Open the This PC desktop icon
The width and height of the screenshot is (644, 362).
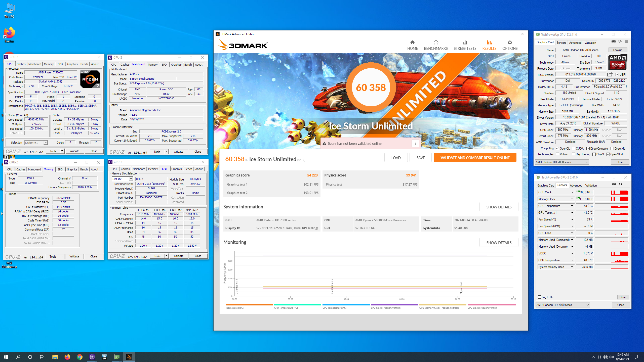[x=9, y=11]
